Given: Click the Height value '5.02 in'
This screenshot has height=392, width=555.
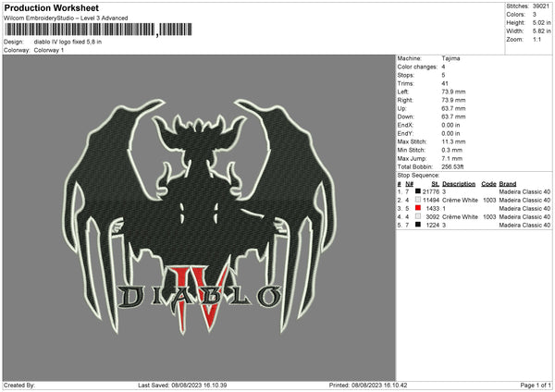Looking at the screenshot, I should (541, 22).
